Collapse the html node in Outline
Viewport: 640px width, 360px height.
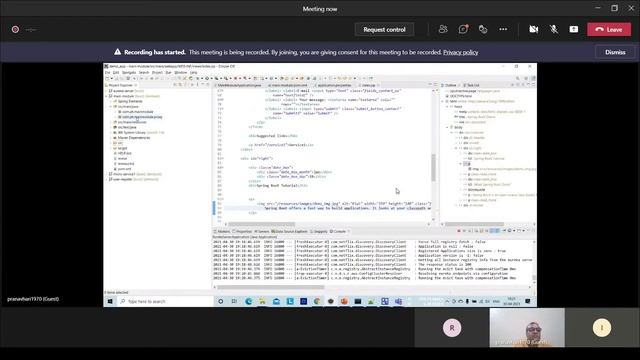point(443,101)
